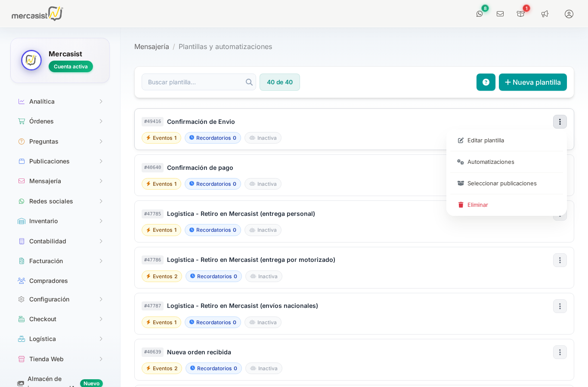Toggle Inactiva status on Confirmación de pago
Image resolution: width=588 pixels, height=387 pixels.
coord(263,184)
